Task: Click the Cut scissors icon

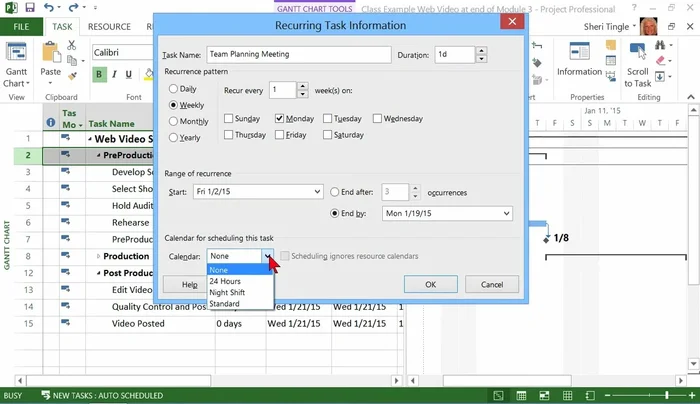Action: click(x=71, y=45)
